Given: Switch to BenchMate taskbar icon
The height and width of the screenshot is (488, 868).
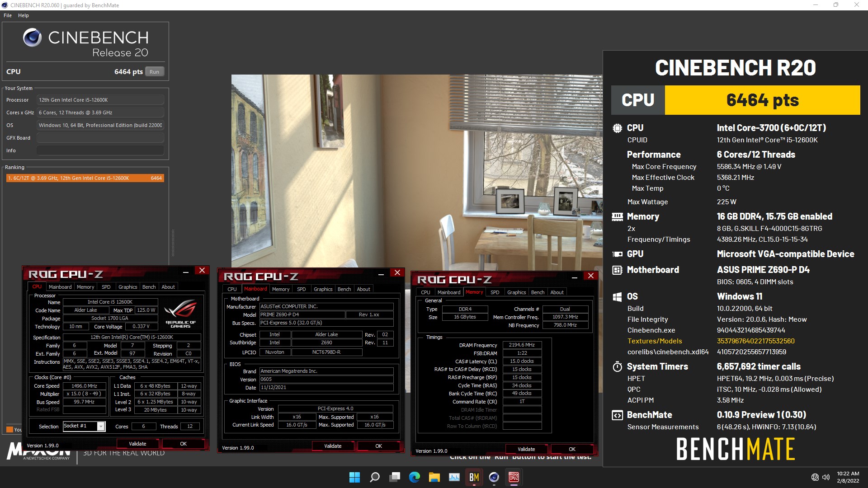Looking at the screenshot, I should 474,477.
